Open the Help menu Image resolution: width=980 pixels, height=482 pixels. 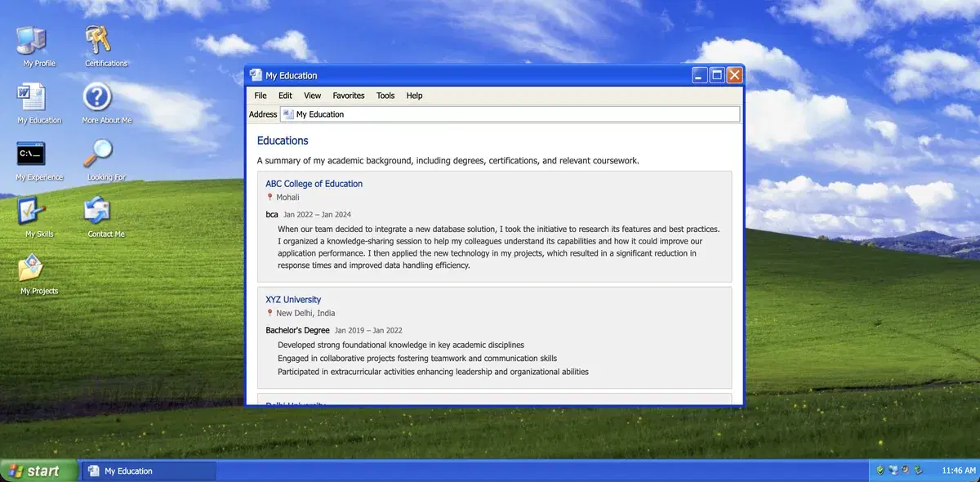click(x=415, y=96)
